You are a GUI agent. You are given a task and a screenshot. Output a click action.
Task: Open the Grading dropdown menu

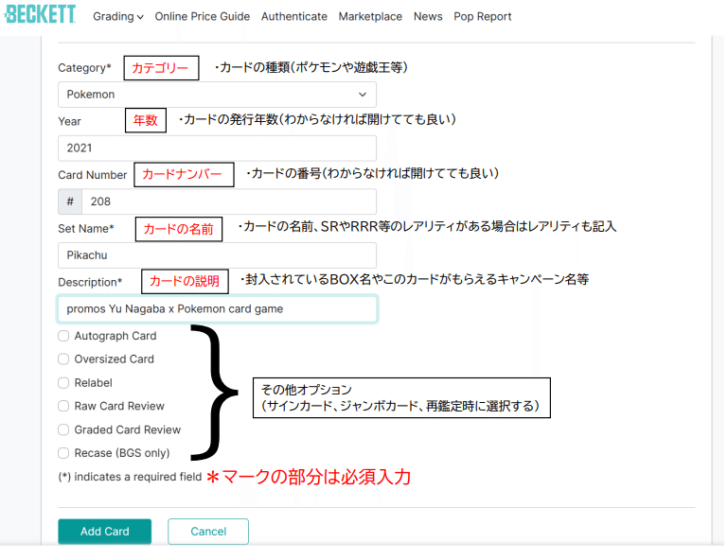(118, 17)
